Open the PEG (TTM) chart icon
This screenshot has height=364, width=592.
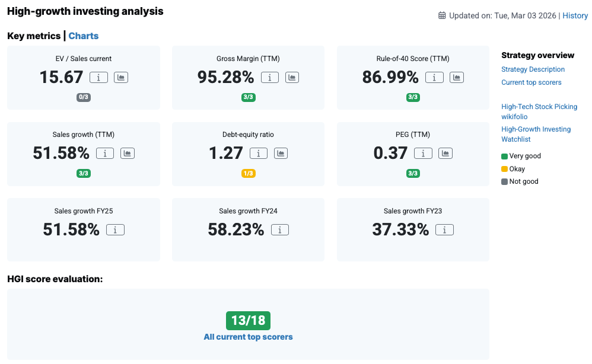click(445, 154)
